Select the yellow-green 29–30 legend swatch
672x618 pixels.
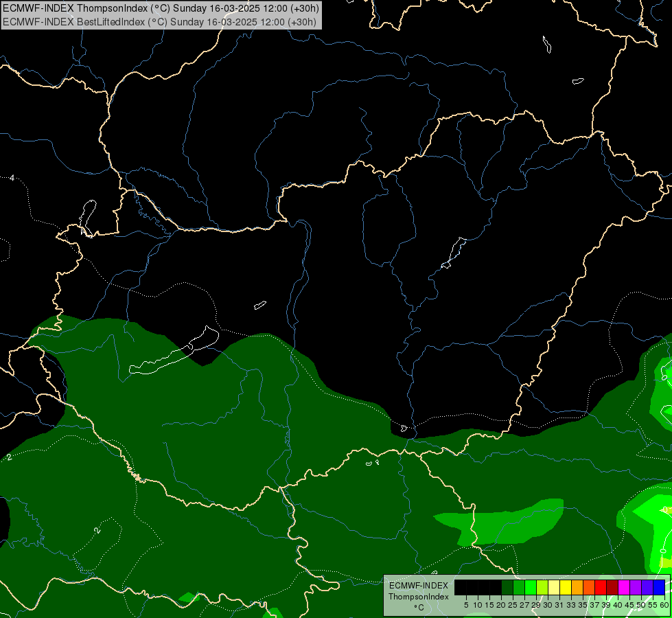coord(542,587)
